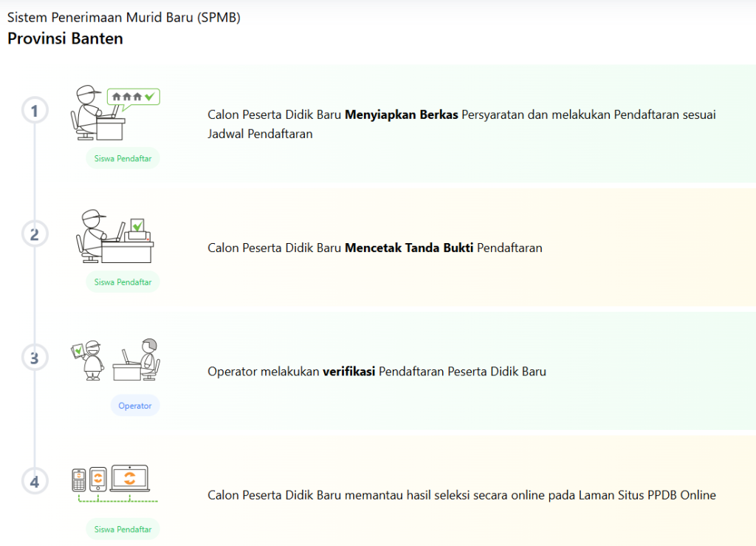Image resolution: width=756 pixels, height=546 pixels.
Task: Click the speech bubble with houses and checkmark
Action: (134, 97)
